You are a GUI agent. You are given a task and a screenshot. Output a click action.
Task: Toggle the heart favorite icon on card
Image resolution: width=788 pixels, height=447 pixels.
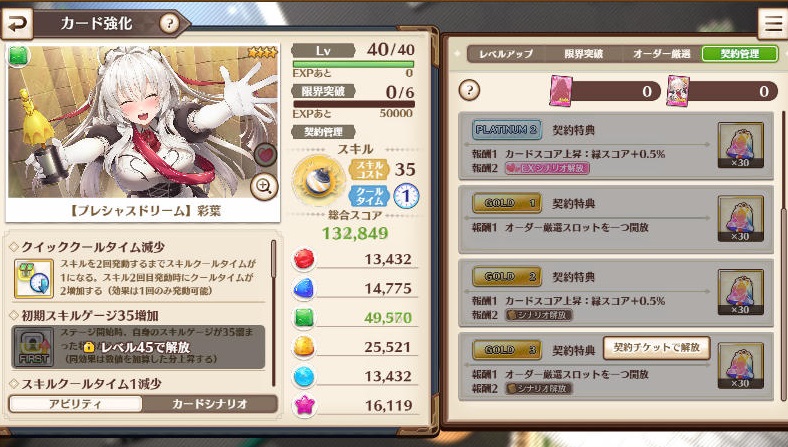[x=265, y=154]
